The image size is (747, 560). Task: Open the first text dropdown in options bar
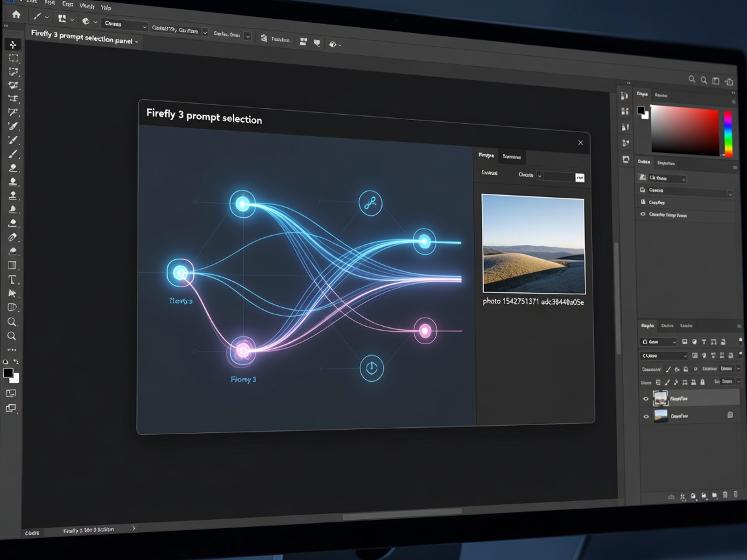[124, 24]
